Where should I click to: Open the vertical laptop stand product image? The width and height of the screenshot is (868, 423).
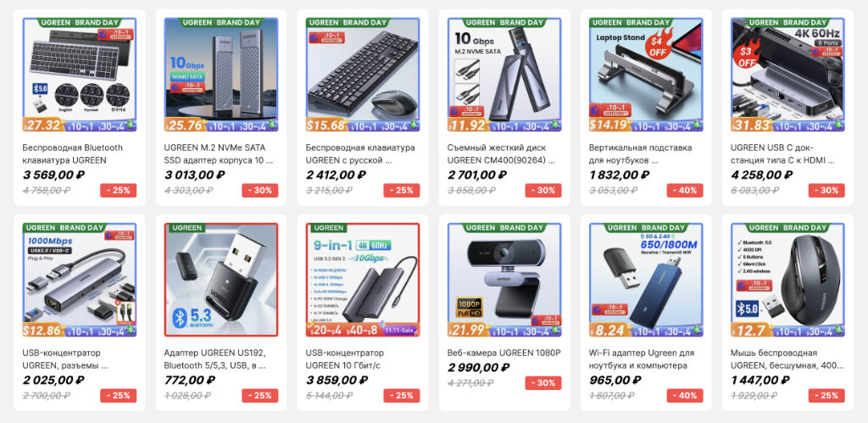(646, 75)
